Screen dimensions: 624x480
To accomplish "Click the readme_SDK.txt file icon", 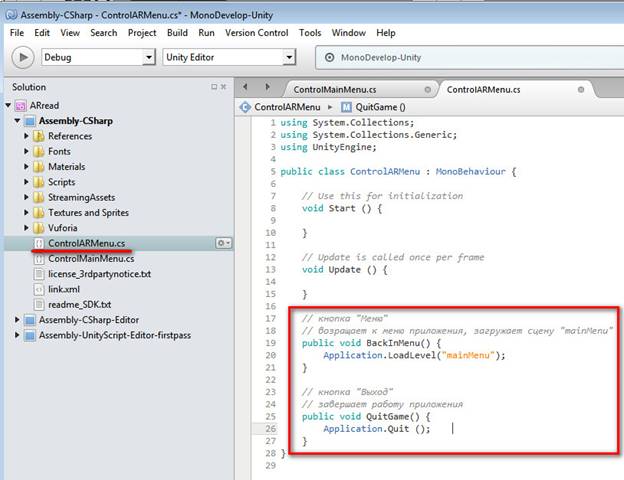I will pyautogui.click(x=39, y=304).
